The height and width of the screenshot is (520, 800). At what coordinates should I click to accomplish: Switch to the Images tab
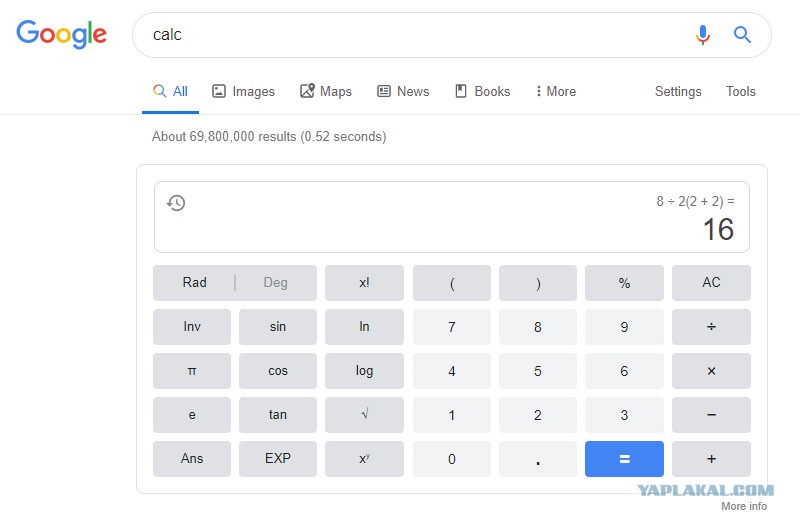(243, 91)
